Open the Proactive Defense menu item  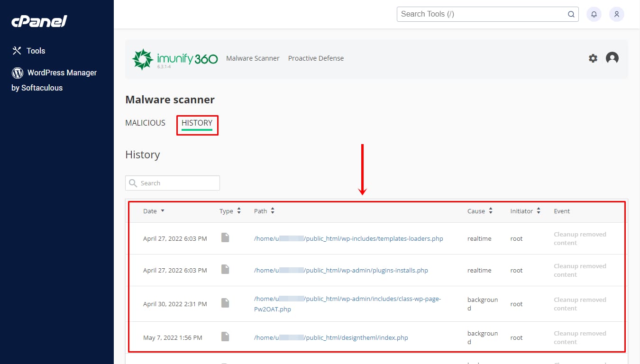pyautogui.click(x=316, y=58)
